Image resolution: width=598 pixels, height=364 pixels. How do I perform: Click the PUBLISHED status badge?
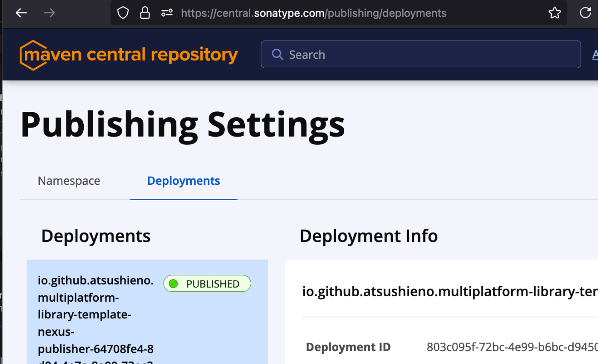pos(207,284)
